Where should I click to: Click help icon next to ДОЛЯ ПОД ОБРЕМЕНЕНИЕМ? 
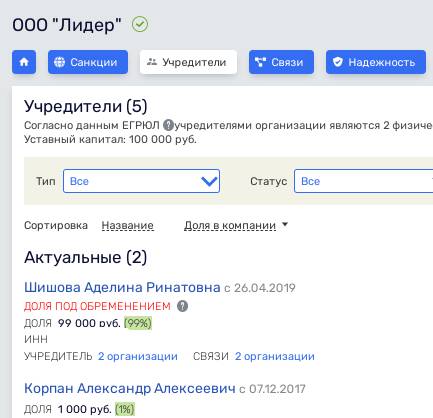pyautogui.click(x=182, y=306)
